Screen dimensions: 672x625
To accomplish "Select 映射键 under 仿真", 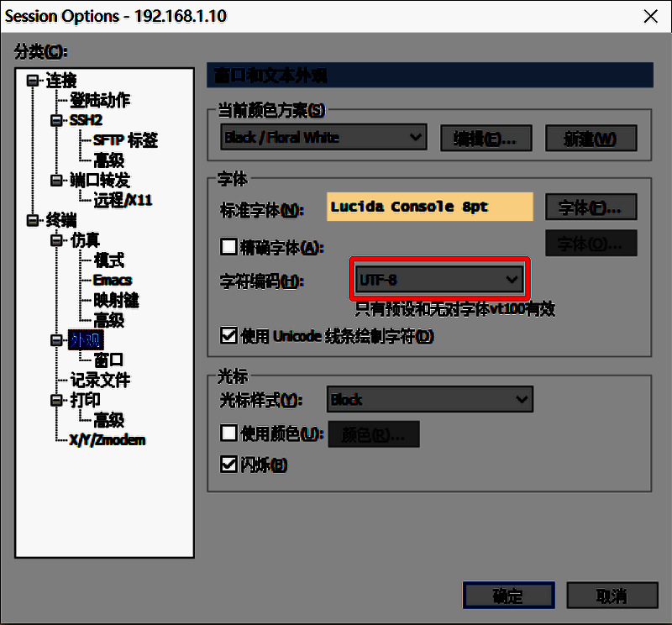I will 116,300.
